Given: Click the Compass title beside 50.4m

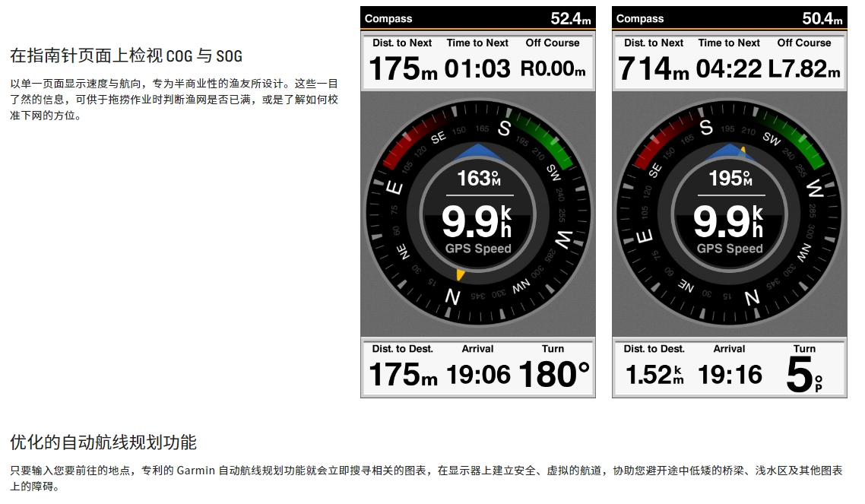Looking at the screenshot, I should [x=640, y=18].
